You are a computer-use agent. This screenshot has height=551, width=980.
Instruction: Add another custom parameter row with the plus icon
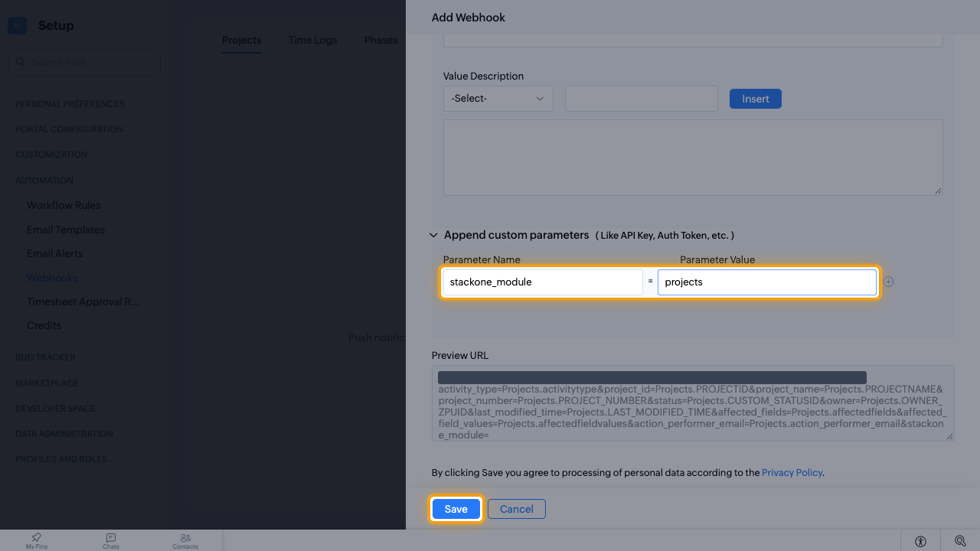point(888,282)
